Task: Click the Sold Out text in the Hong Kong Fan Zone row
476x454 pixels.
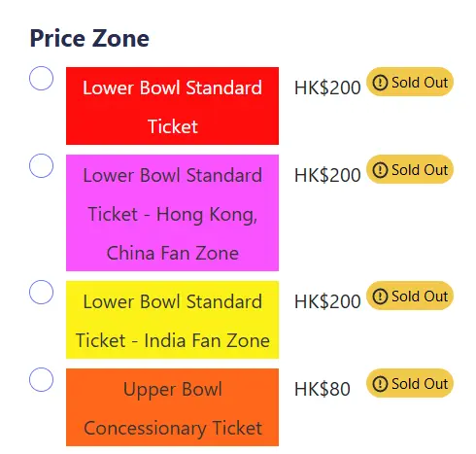Action: [x=420, y=170]
